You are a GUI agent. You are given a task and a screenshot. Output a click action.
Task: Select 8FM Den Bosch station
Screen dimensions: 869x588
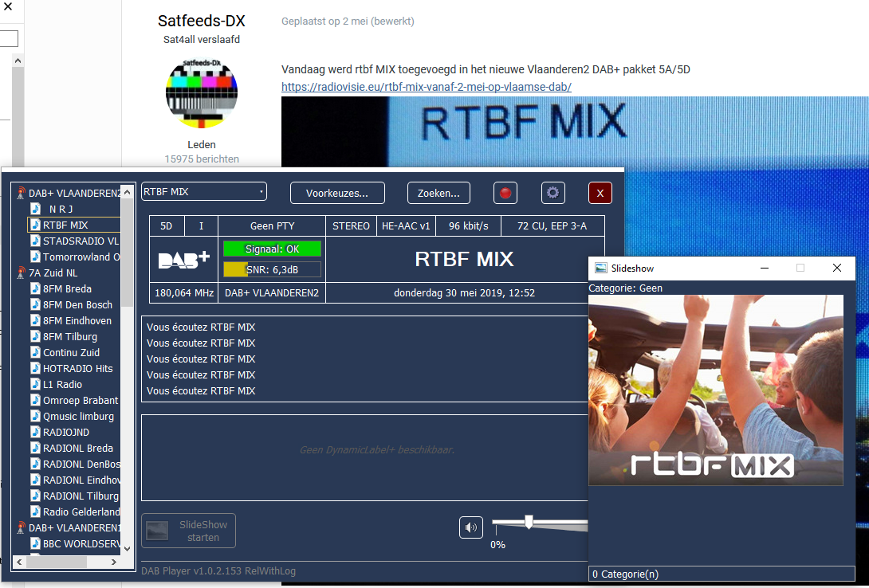(x=77, y=304)
